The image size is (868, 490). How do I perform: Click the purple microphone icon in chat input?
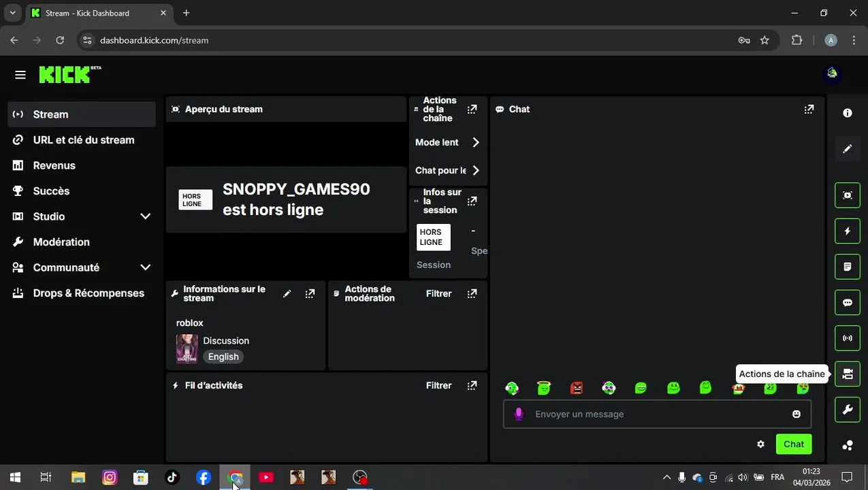click(x=519, y=414)
